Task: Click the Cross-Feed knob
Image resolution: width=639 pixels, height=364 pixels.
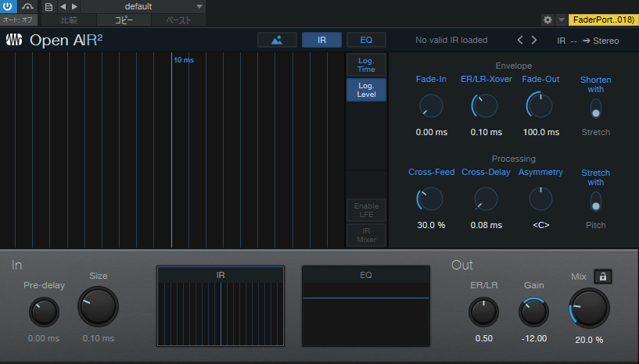Action: (430, 198)
